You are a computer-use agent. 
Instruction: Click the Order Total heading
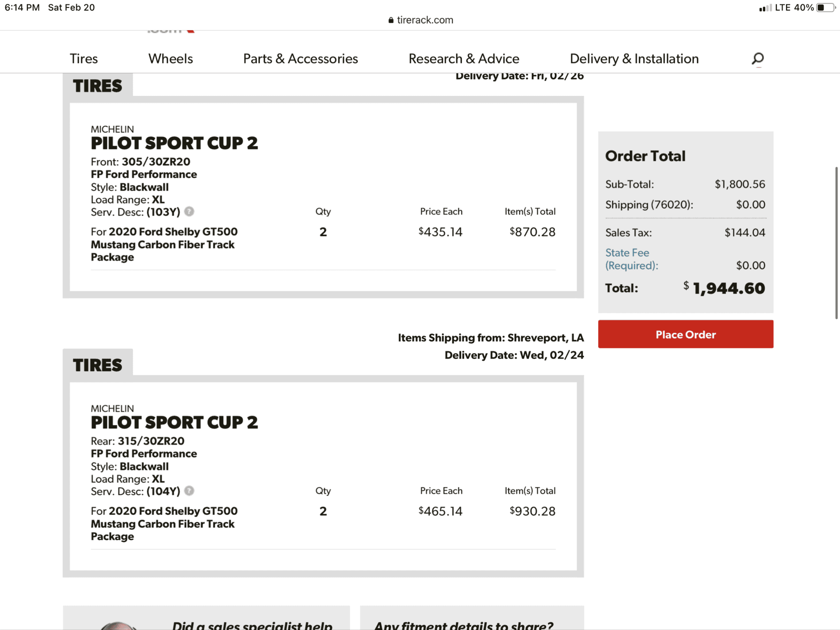pyautogui.click(x=645, y=156)
